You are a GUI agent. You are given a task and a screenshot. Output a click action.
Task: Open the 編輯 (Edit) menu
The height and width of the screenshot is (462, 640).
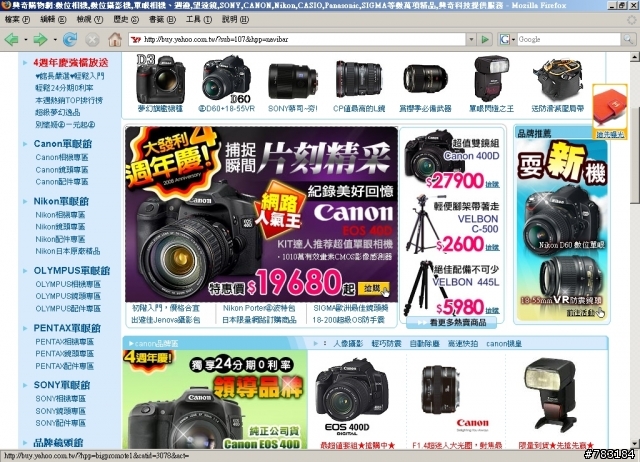tap(53, 19)
